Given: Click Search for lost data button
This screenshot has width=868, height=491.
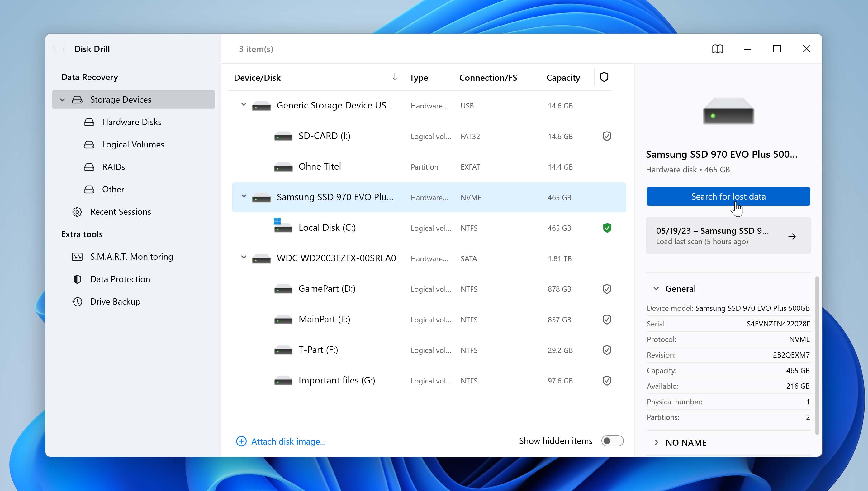Looking at the screenshot, I should (x=728, y=196).
